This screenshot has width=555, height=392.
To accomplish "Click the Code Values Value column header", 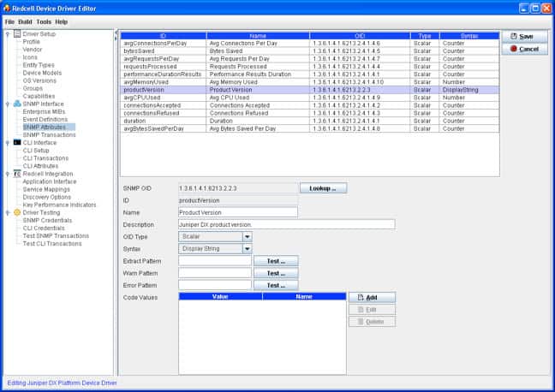I will [x=220, y=296].
